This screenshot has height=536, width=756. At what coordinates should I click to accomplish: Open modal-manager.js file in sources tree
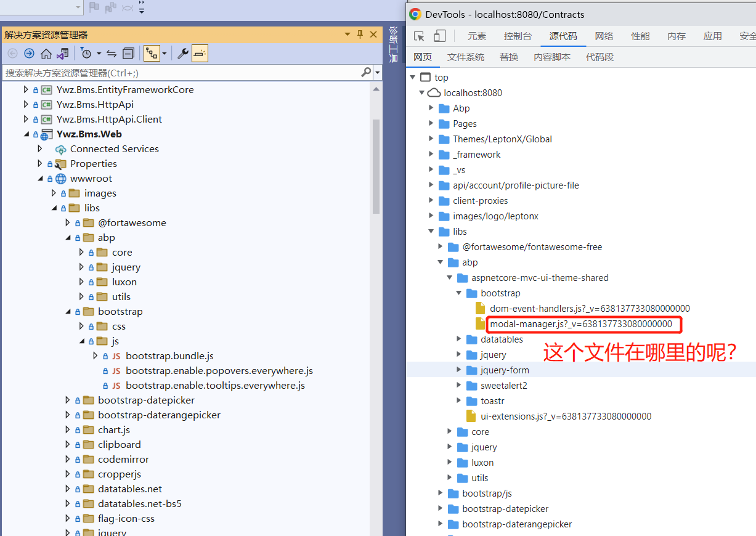click(x=580, y=323)
